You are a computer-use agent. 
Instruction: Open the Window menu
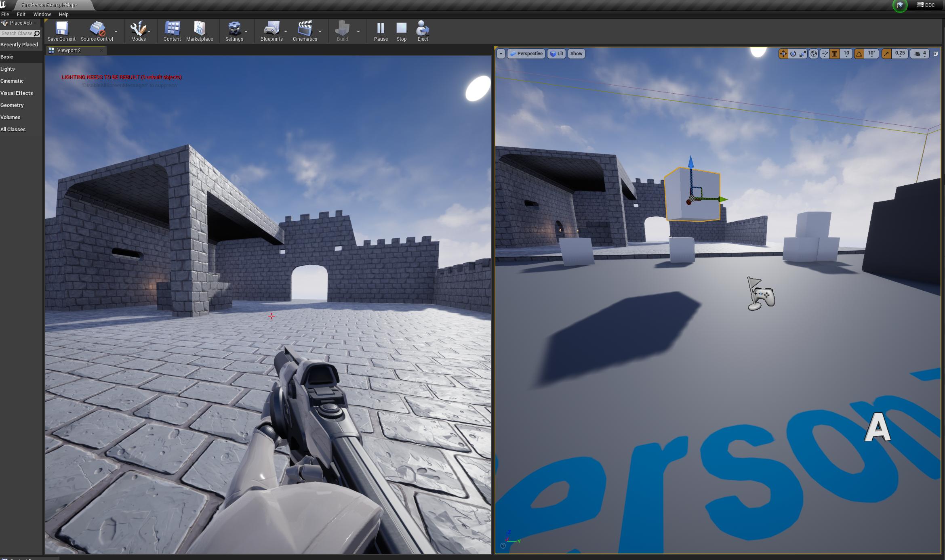(x=42, y=14)
